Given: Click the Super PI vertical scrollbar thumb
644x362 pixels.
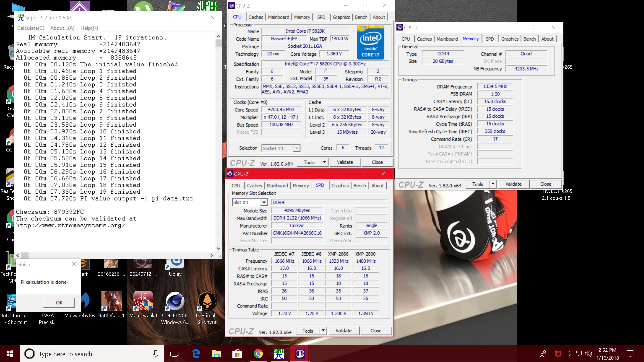Looking at the screenshot, I should [219, 43].
